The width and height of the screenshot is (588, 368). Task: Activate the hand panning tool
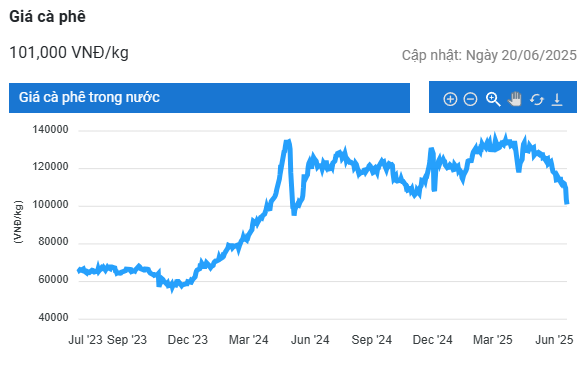pos(515,99)
